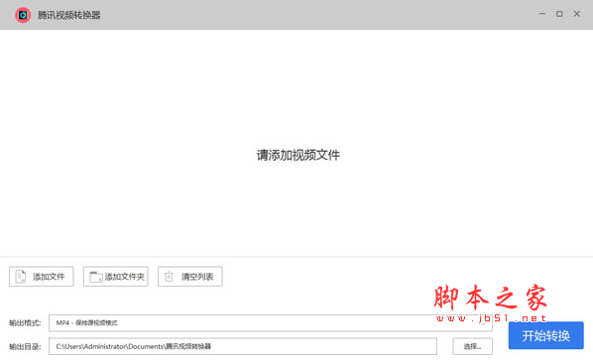Open the 输出格式 MP4 format dropdown
This screenshot has width=593, height=364.
point(271,322)
